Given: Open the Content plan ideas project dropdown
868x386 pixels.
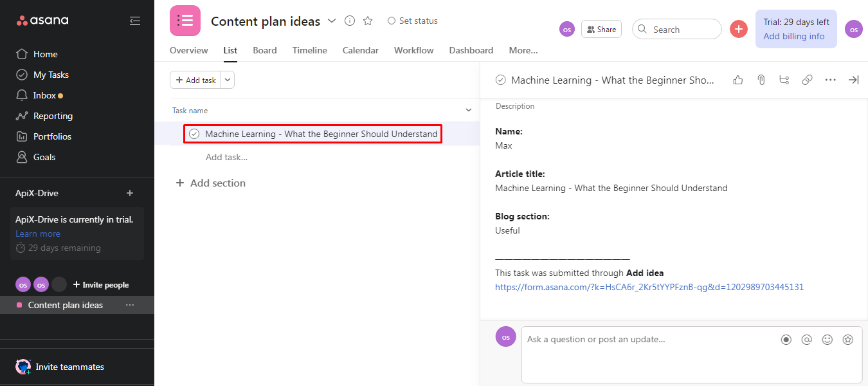Looking at the screenshot, I should coord(332,21).
